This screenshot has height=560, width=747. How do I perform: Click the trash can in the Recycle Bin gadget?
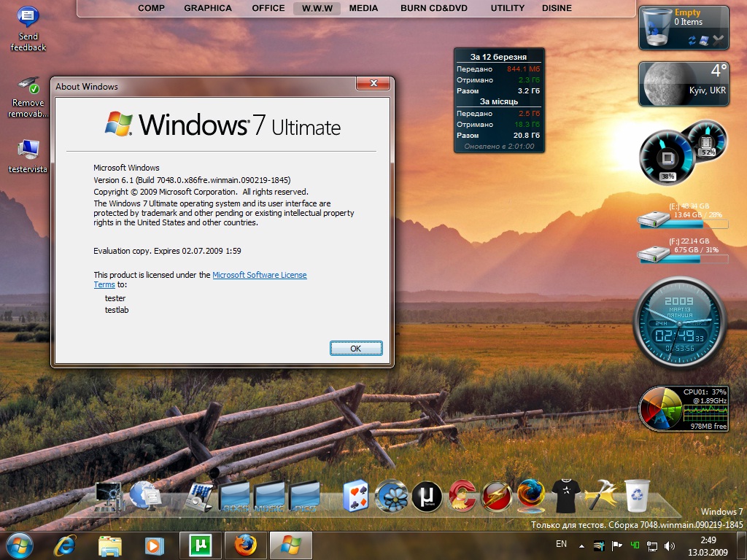[657, 28]
